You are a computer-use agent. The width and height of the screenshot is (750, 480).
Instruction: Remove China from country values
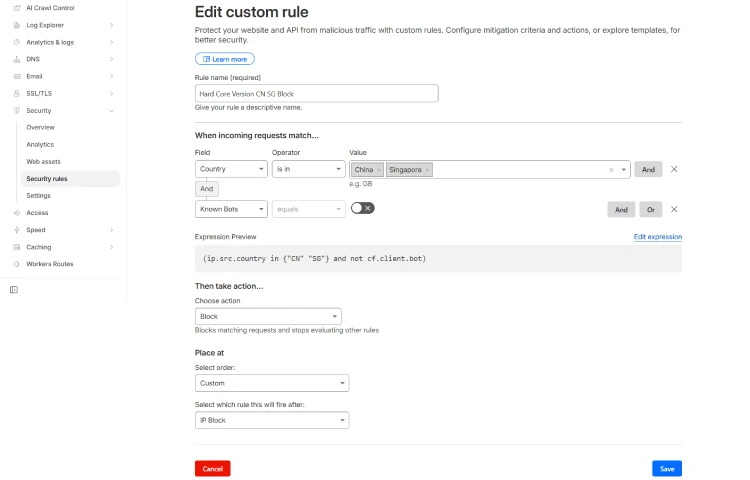(x=379, y=170)
